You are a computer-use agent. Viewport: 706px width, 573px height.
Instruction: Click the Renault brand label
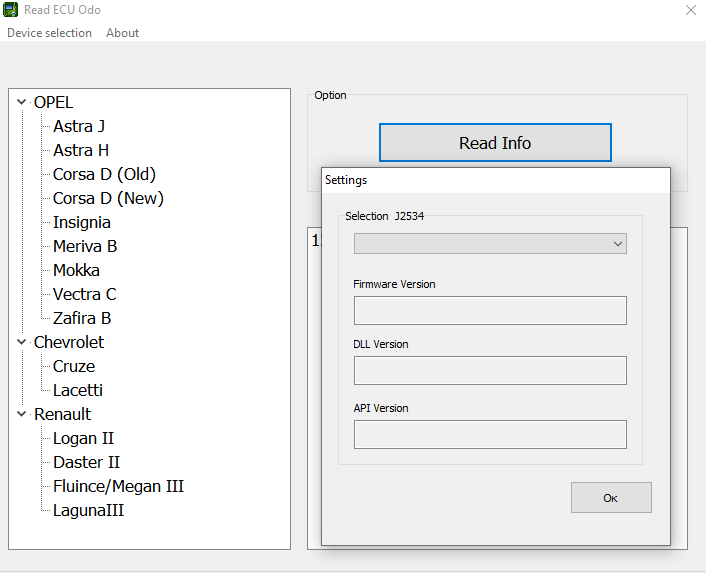click(63, 414)
